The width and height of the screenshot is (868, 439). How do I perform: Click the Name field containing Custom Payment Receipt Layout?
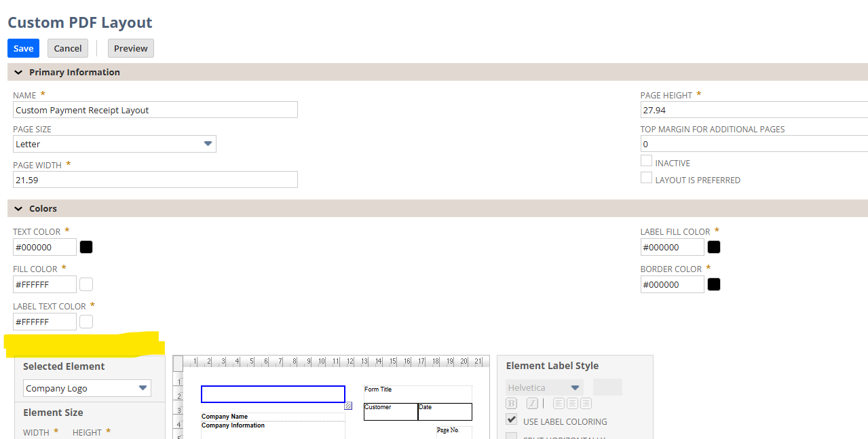[x=155, y=109]
